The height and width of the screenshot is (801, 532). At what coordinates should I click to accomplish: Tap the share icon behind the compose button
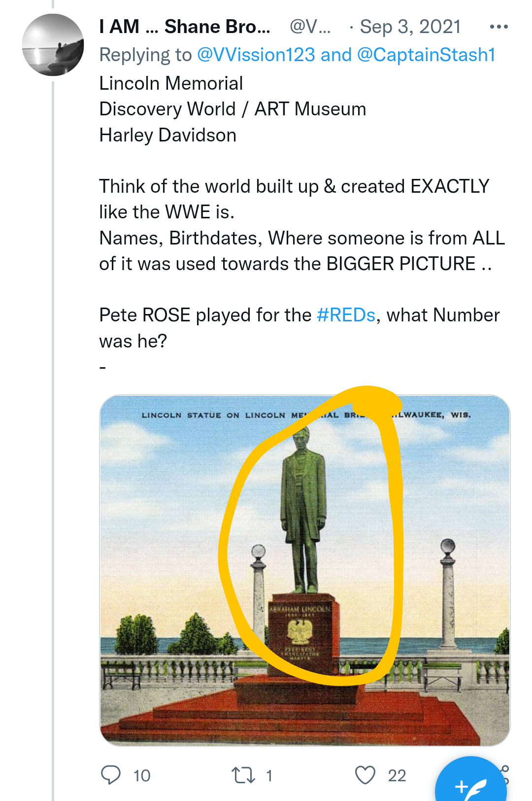(506, 769)
